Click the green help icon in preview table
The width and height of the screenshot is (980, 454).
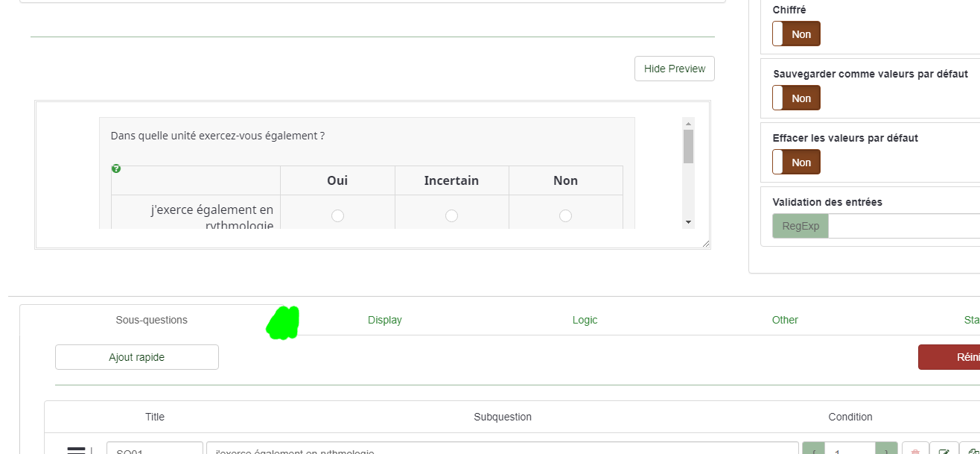coord(116,169)
